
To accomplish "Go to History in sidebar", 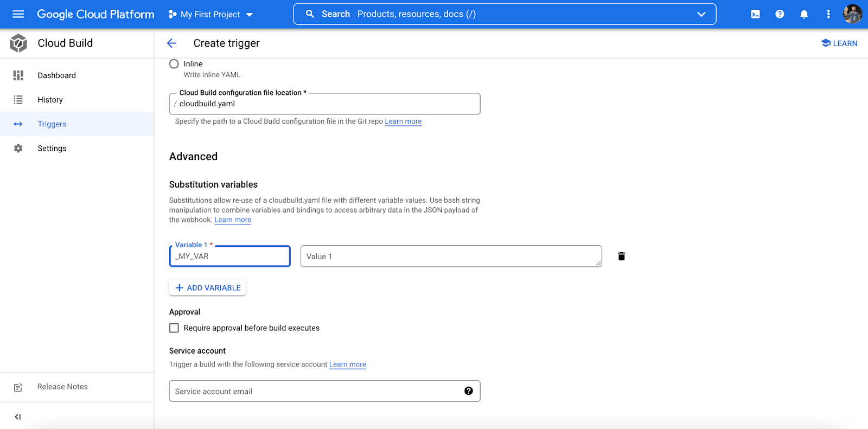I will (x=50, y=100).
